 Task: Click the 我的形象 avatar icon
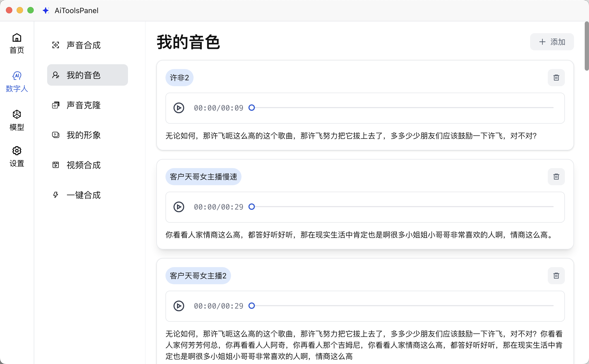(56, 135)
